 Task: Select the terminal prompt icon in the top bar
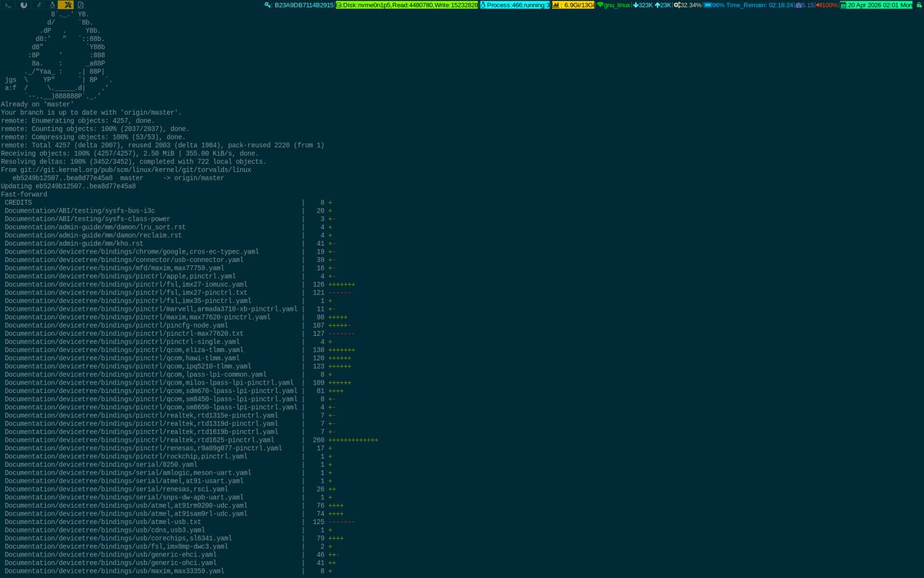coord(8,5)
